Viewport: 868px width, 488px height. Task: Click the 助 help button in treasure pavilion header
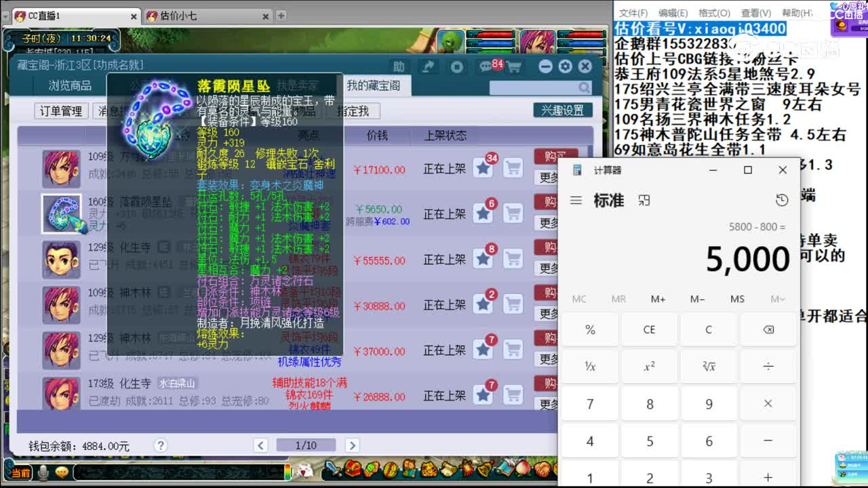pyautogui.click(x=399, y=66)
